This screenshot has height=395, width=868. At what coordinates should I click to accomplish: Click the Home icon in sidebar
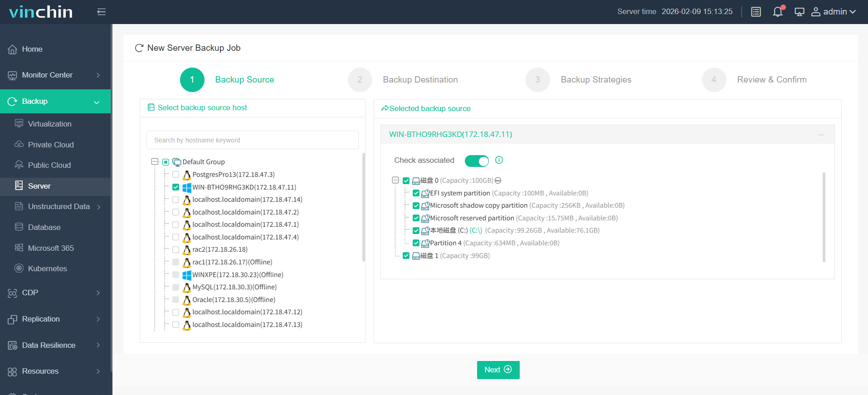pos(13,49)
